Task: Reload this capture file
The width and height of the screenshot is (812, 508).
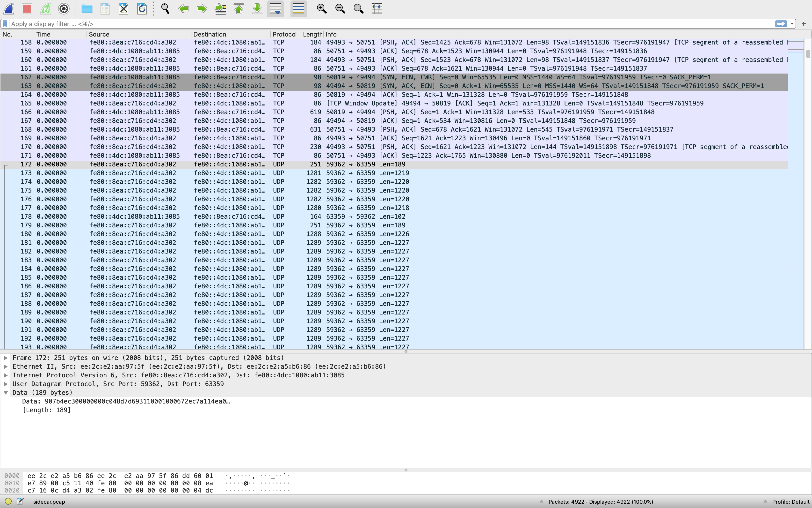Action: pos(142,9)
